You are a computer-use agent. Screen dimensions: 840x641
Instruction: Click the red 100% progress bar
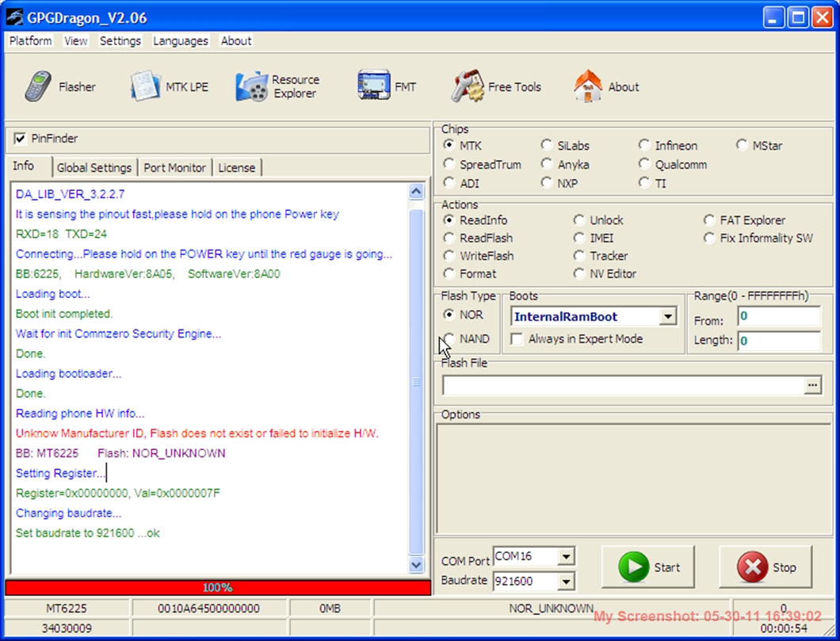(x=217, y=587)
